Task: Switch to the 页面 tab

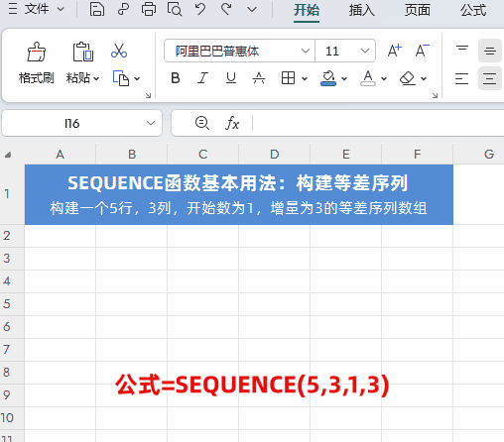Action: (x=418, y=10)
